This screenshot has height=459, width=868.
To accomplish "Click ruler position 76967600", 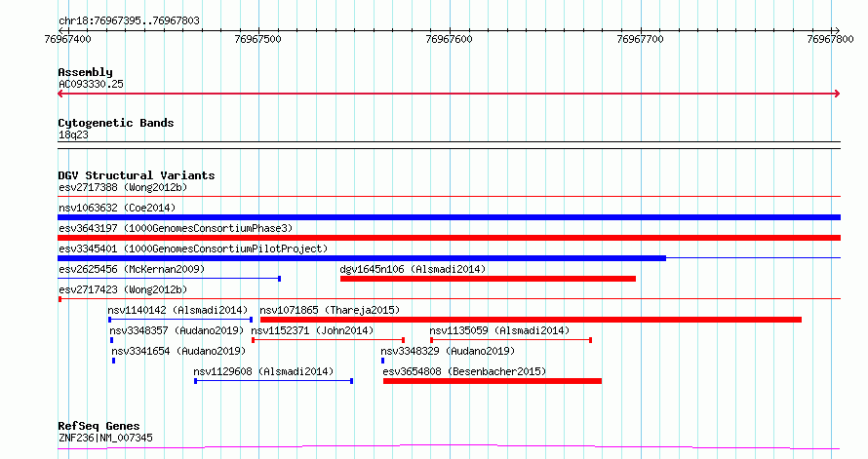I will [449, 39].
